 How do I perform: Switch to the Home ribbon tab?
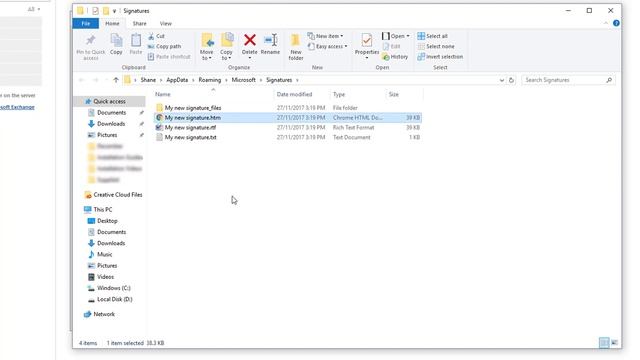tap(112, 24)
